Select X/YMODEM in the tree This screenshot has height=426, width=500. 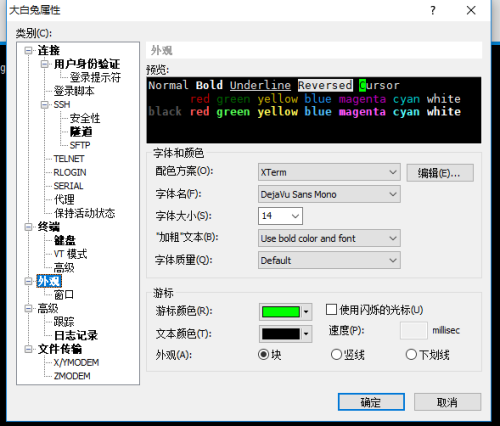click(76, 362)
